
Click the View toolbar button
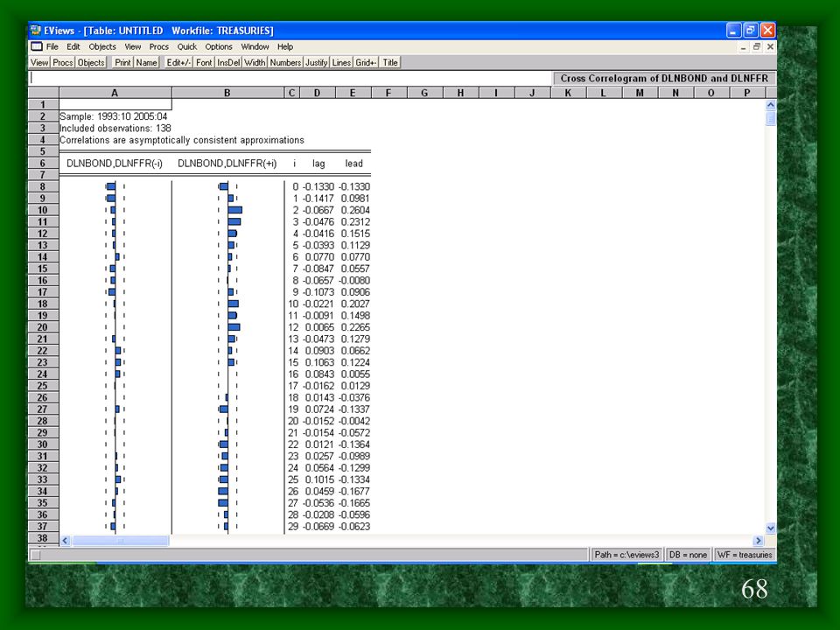(39, 62)
